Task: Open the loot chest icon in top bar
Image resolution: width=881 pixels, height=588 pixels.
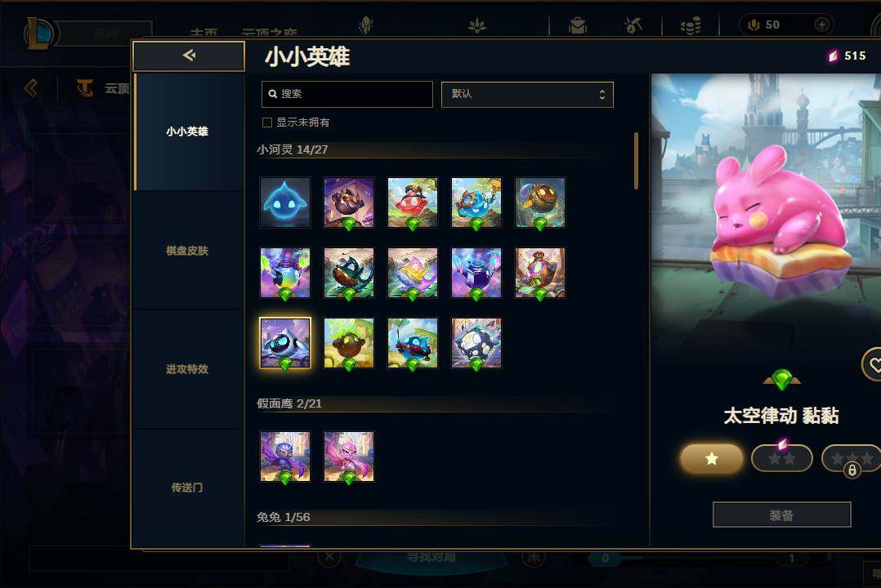Action: coord(577,25)
